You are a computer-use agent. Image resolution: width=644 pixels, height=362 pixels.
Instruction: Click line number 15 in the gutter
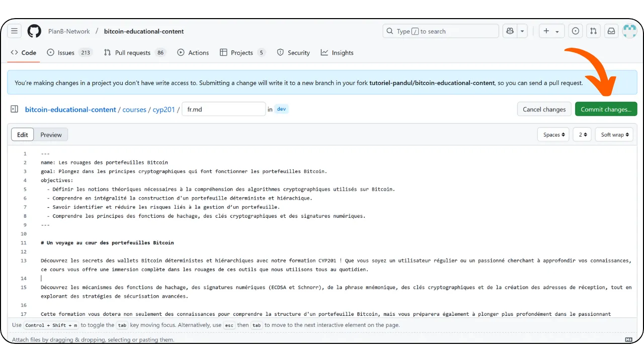click(x=24, y=288)
